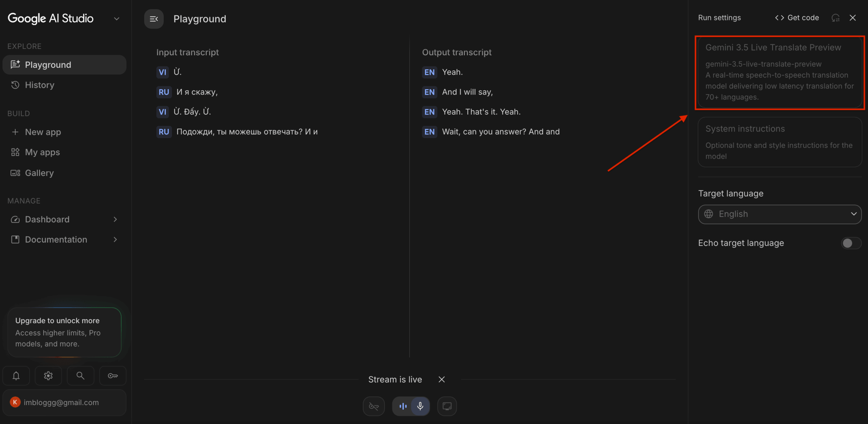The width and height of the screenshot is (868, 424).
Task: Go to My apps
Action: click(x=64, y=152)
